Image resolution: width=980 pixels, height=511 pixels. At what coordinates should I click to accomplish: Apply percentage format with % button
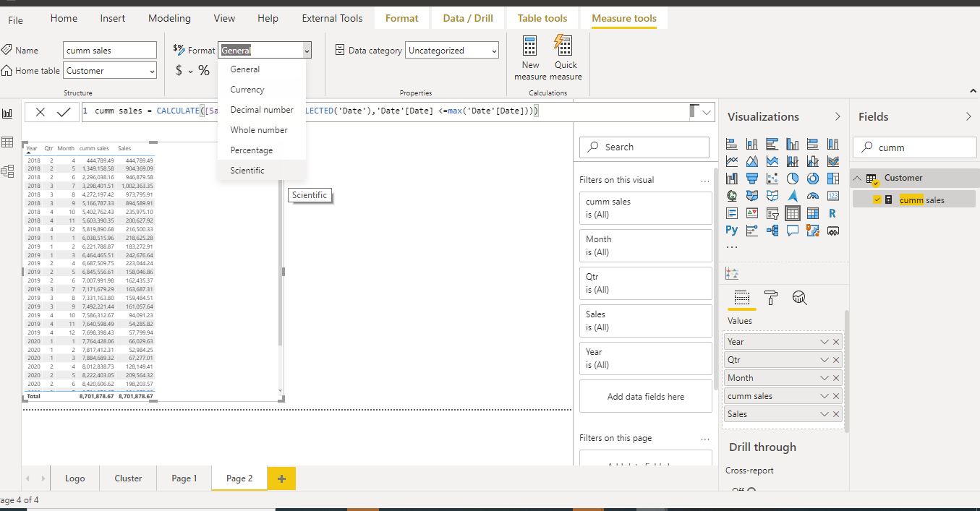[x=204, y=70]
